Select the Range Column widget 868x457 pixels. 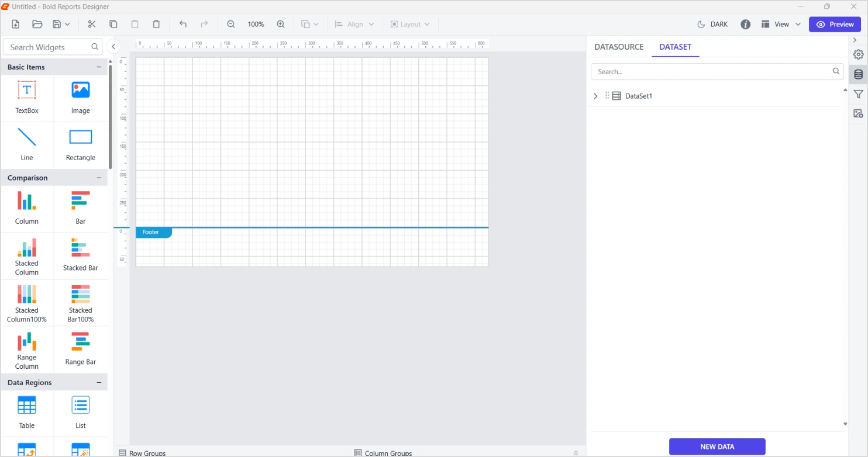tap(27, 350)
